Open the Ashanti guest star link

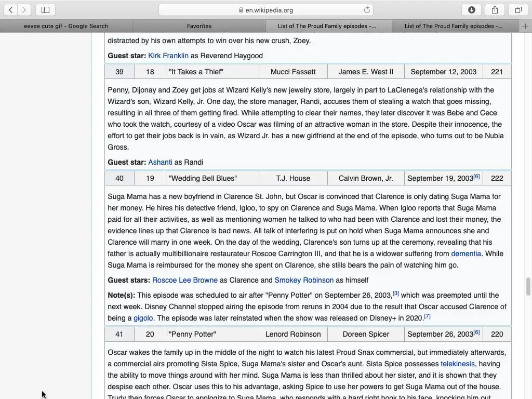point(160,162)
